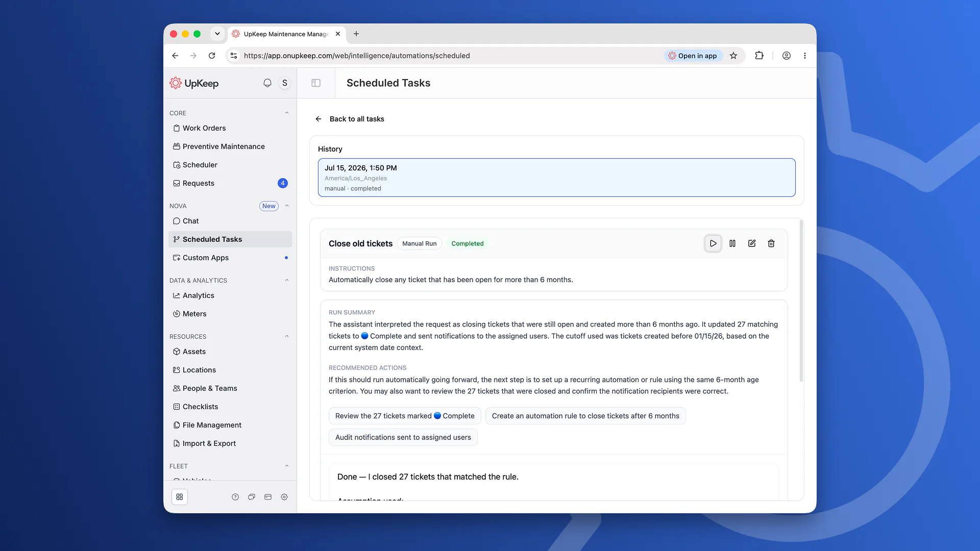980x551 pixels.
Task: Click Review the 27 tickets marked Complete
Action: tap(405, 416)
